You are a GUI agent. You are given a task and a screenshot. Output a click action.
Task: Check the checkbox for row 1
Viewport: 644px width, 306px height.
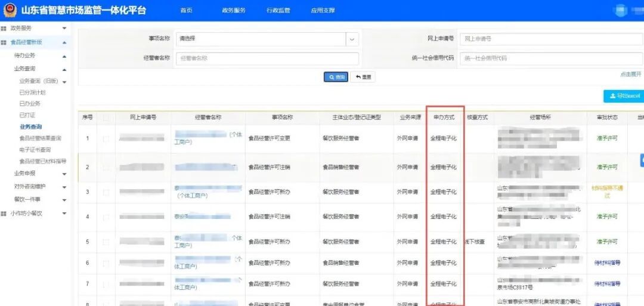106,138
